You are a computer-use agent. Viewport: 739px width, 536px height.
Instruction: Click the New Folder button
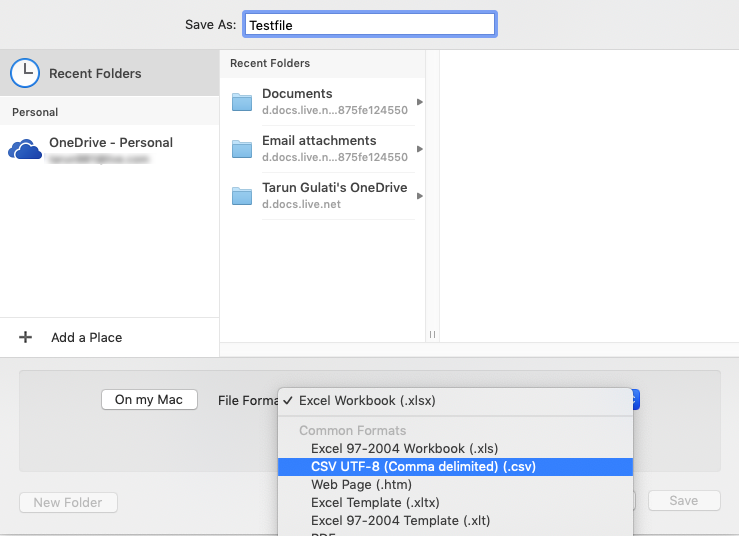point(68,503)
